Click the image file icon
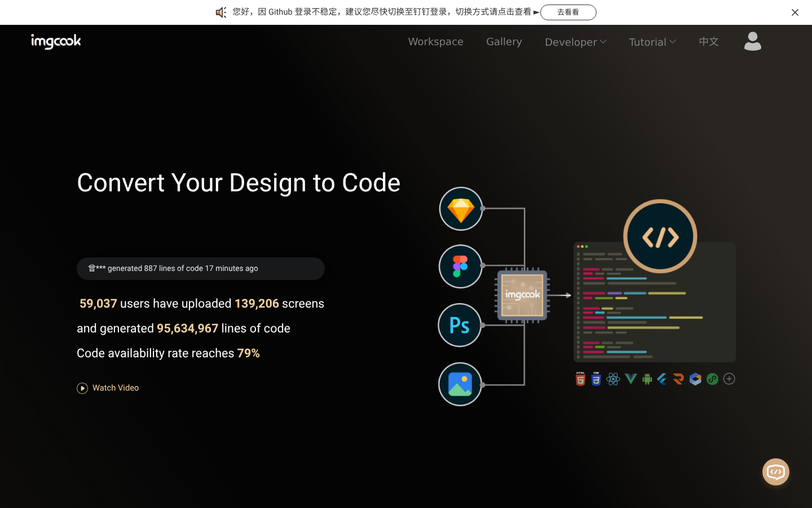Image resolution: width=812 pixels, height=508 pixels. pyautogui.click(x=460, y=384)
